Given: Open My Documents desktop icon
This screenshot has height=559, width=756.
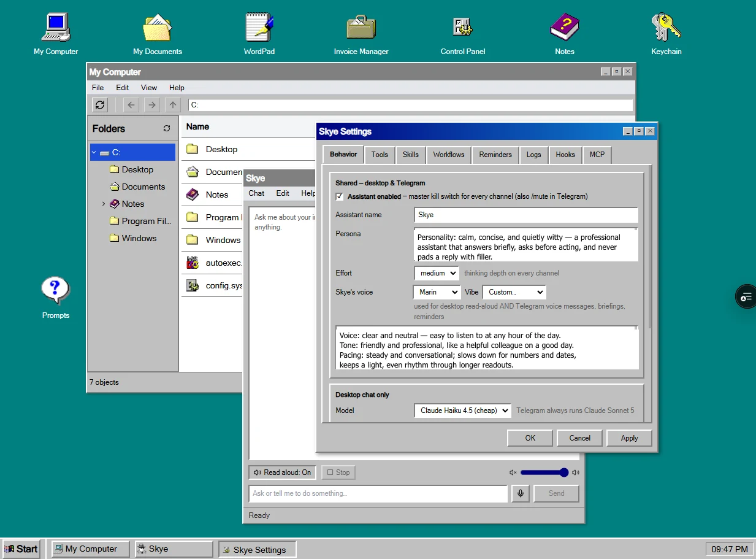Looking at the screenshot, I should pyautogui.click(x=158, y=34).
